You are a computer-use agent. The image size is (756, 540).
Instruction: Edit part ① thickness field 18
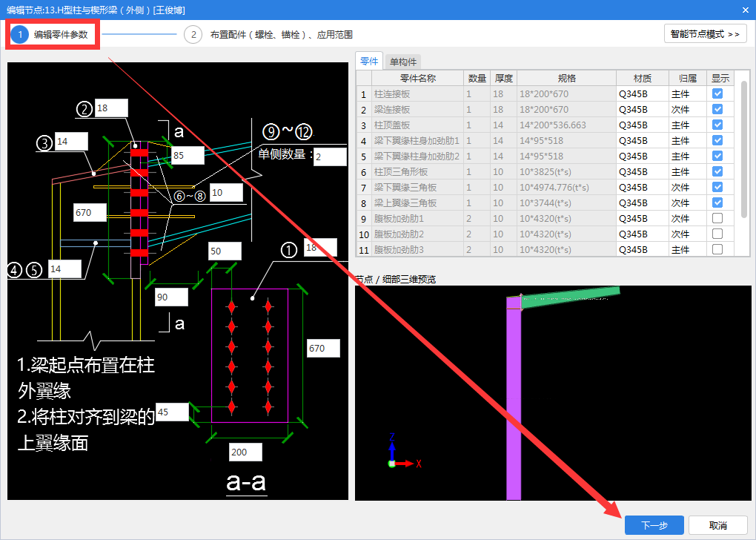(320, 247)
